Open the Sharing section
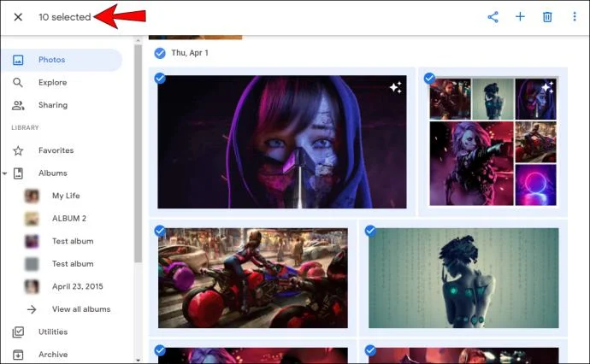The width and height of the screenshot is (590, 364). tap(53, 105)
